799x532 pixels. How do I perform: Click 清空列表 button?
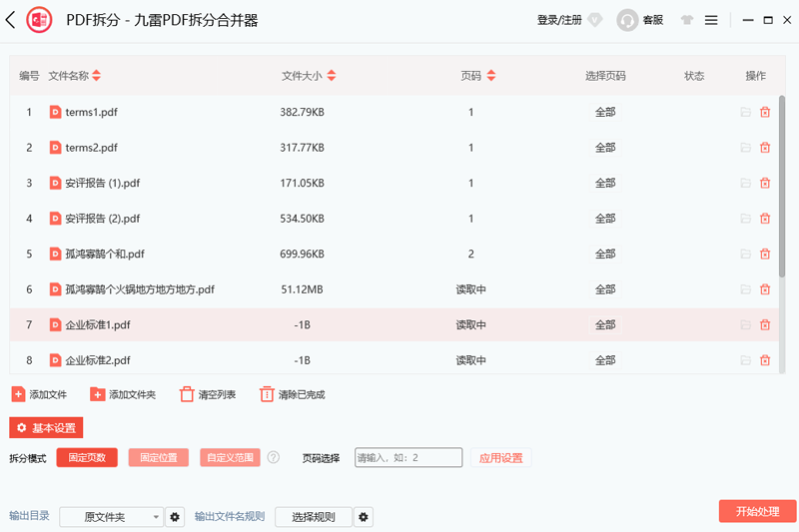(208, 394)
